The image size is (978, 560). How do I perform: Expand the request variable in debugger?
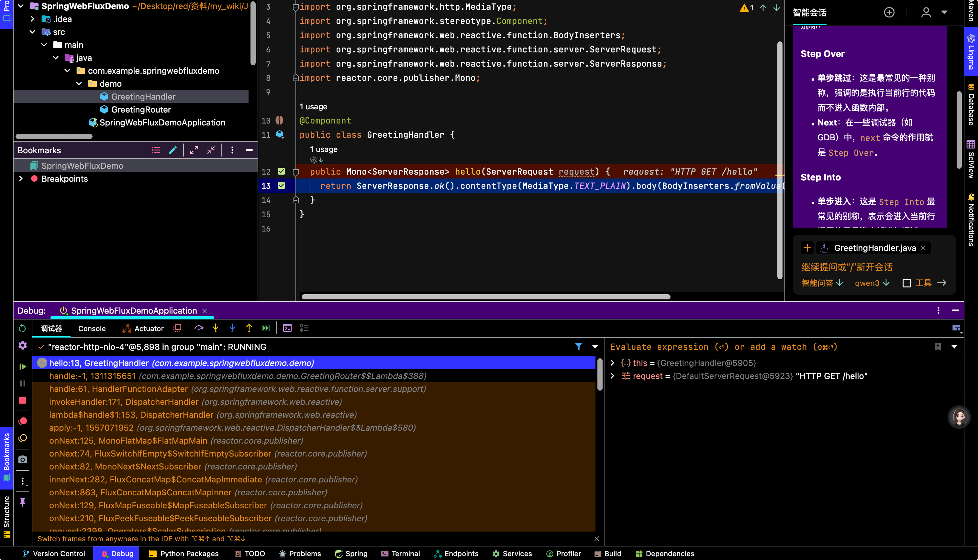tap(612, 376)
